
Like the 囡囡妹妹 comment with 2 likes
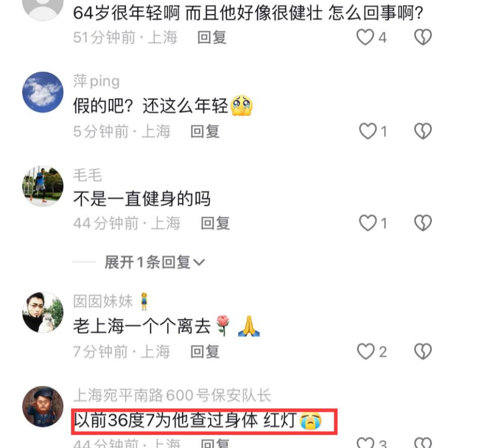[366, 351]
